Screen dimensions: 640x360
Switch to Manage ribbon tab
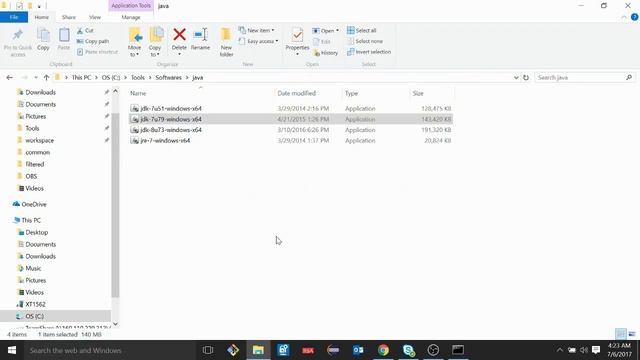pos(131,17)
